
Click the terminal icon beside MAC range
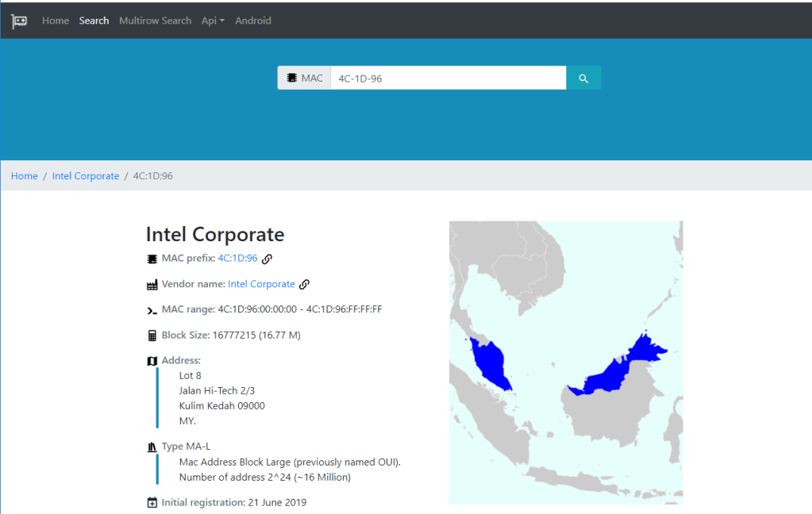coord(152,310)
